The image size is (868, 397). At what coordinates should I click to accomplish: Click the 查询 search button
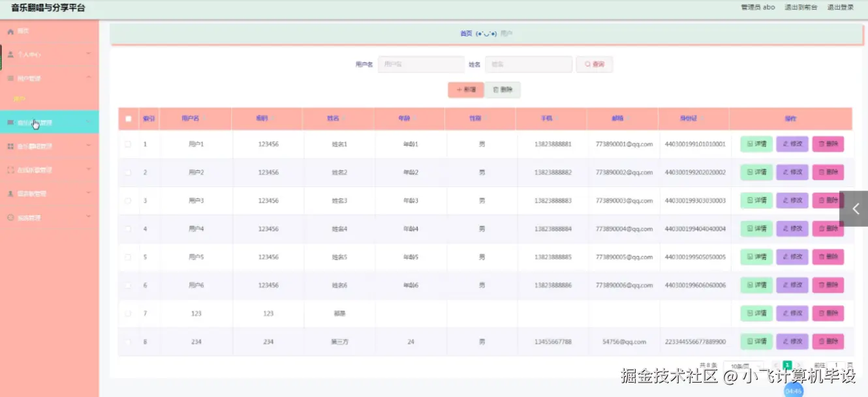click(595, 65)
